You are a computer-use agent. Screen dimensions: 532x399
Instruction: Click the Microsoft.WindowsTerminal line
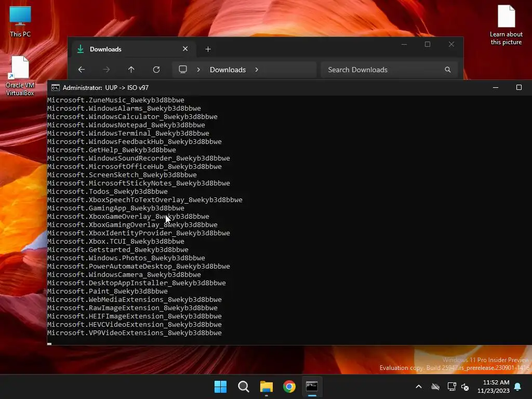click(128, 134)
